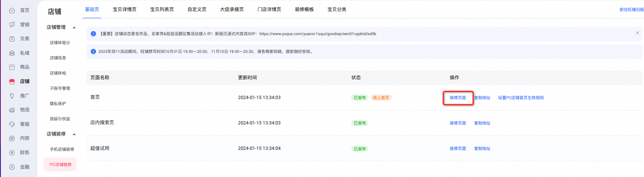Switch to the 装修模板 tab

[x=304, y=9]
